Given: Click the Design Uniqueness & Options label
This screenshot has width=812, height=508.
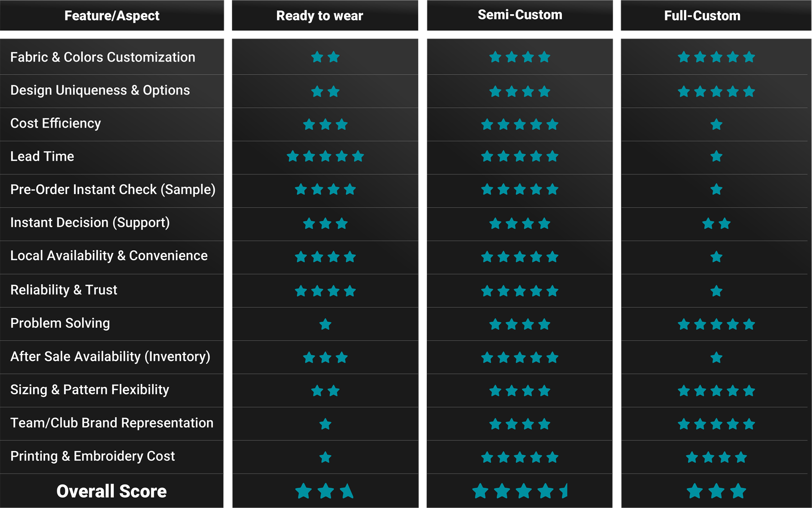Looking at the screenshot, I should 100,90.
